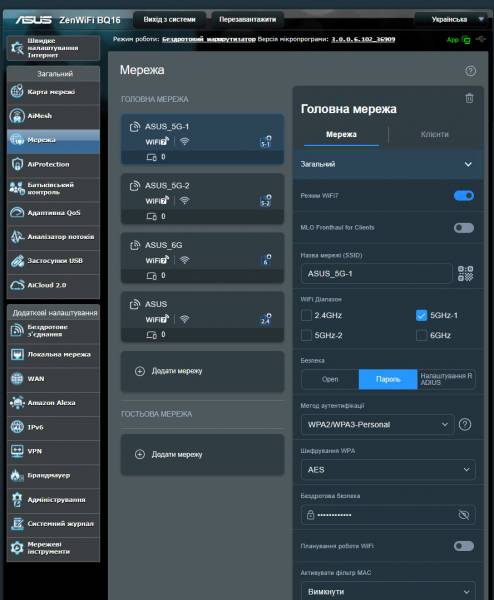Click the Перезавантажити reboot button
This screenshot has width=494, height=600.
(x=248, y=20)
